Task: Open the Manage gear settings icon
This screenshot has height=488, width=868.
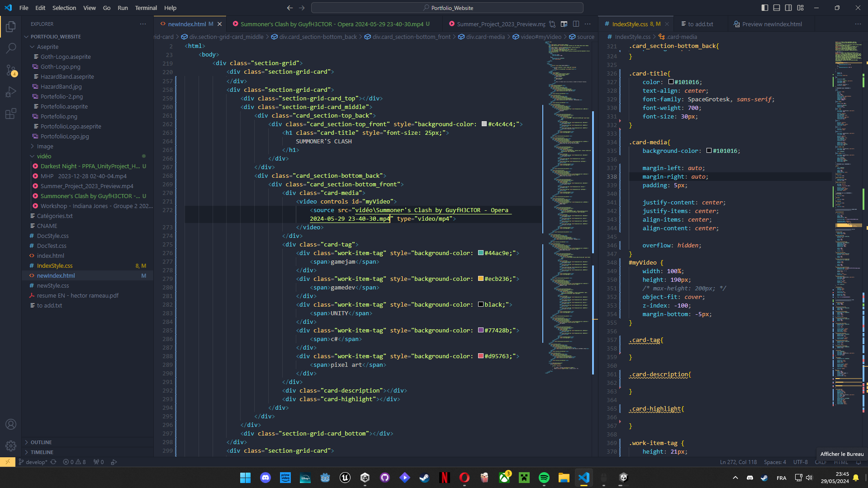Action: (11, 446)
